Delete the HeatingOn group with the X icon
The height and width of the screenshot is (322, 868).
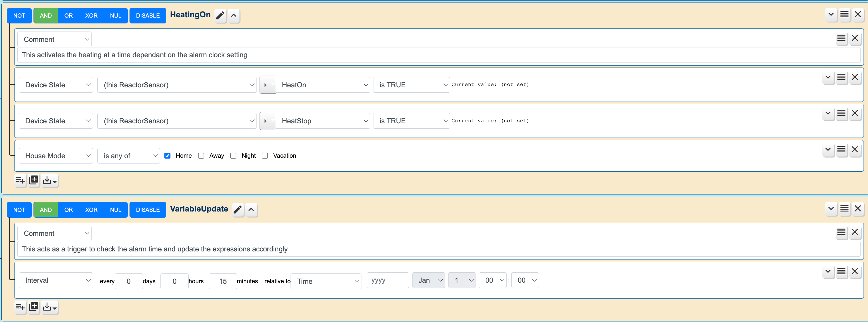click(858, 15)
